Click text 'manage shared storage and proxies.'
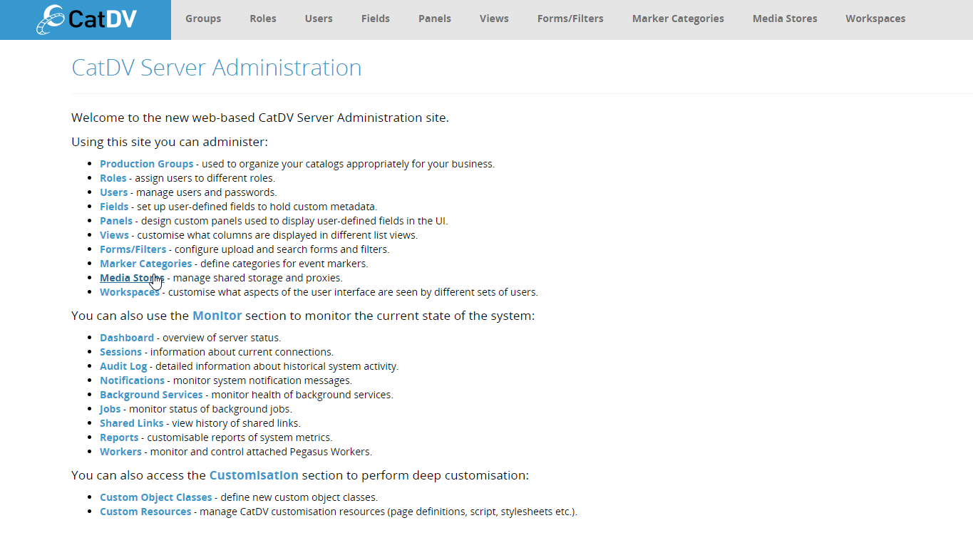 258,278
